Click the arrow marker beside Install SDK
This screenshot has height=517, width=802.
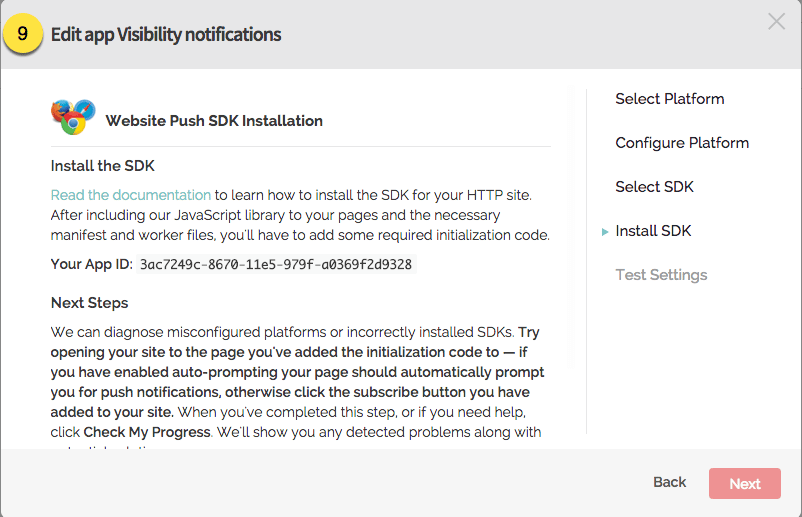click(x=605, y=232)
